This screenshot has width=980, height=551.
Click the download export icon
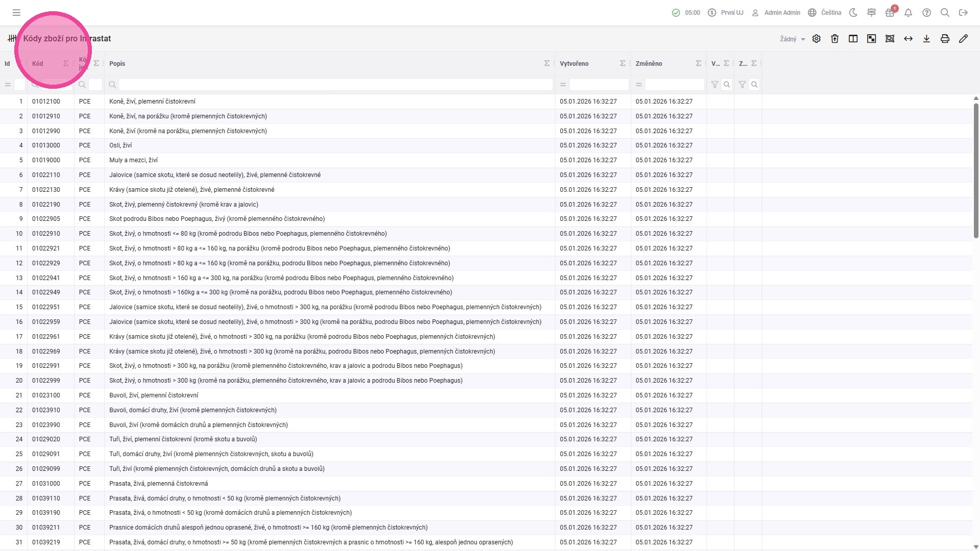click(926, 39)
